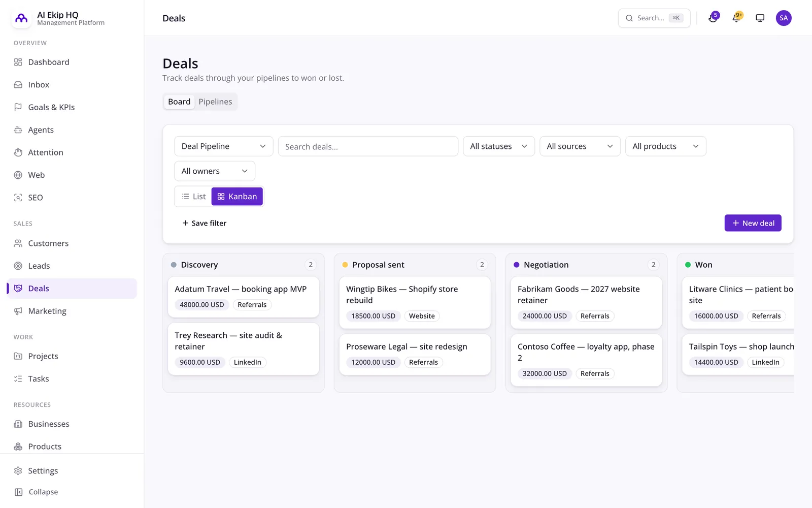Screen dimensions: 812x508
Task: Open Settings from the sidebar
Action: [72, 471]
